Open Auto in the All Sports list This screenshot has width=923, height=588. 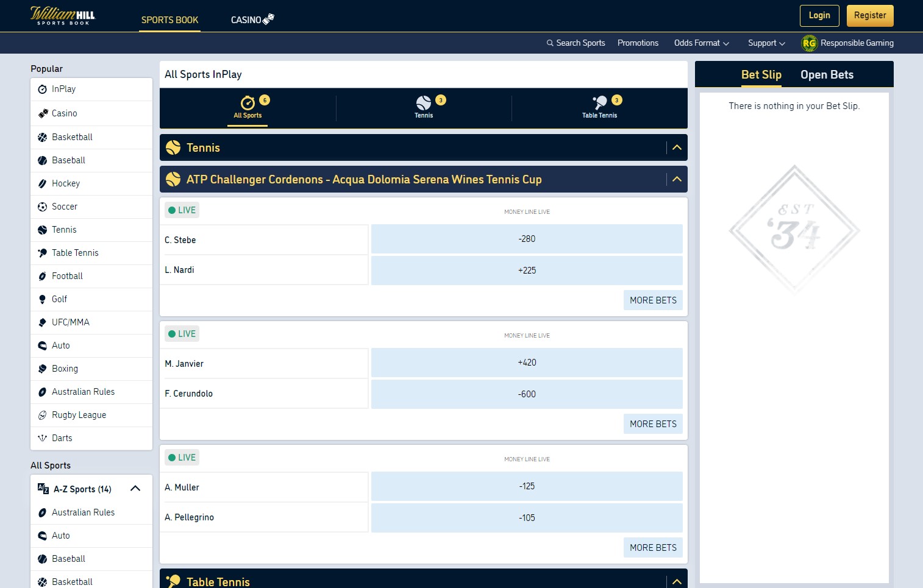pyautogui.click(x=91, y=536)
